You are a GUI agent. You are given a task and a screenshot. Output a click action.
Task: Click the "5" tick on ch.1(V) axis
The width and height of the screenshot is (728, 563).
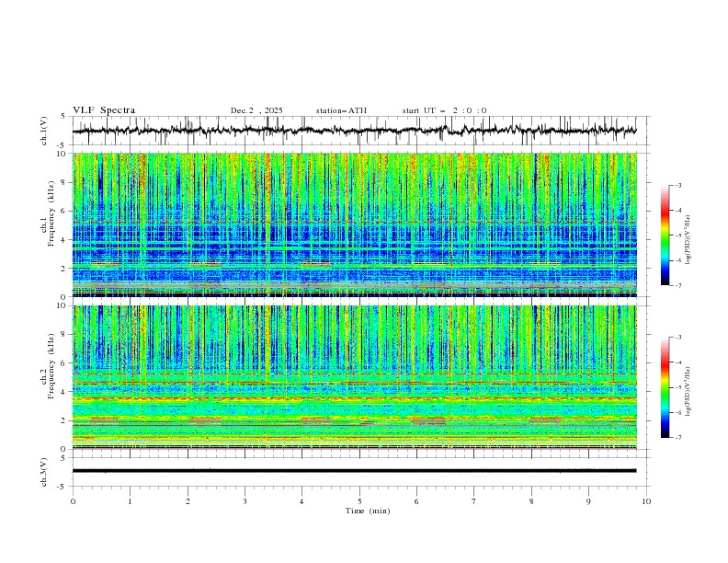(63, 117)
